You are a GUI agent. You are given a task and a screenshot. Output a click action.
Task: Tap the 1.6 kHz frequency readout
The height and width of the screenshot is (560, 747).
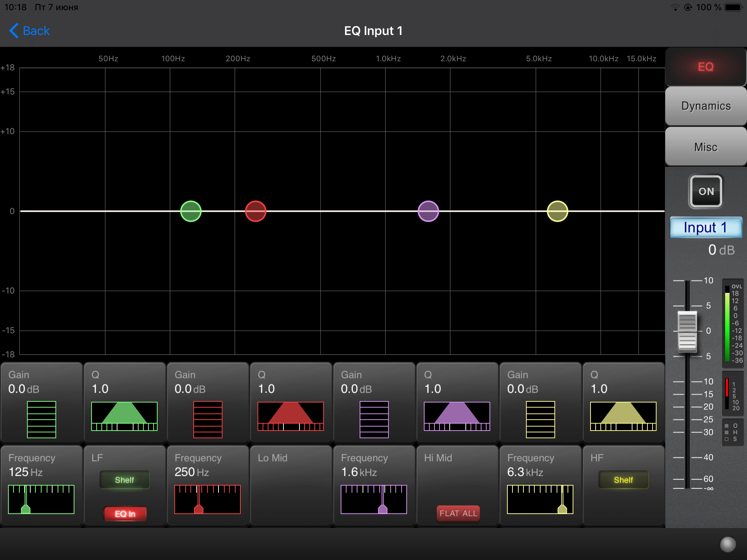359,472
